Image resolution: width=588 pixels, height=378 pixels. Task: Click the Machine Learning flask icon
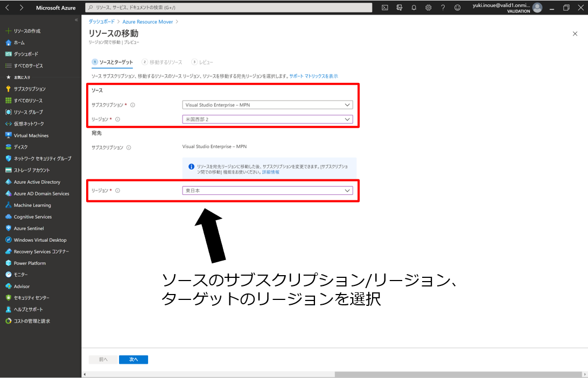(8, 205)
